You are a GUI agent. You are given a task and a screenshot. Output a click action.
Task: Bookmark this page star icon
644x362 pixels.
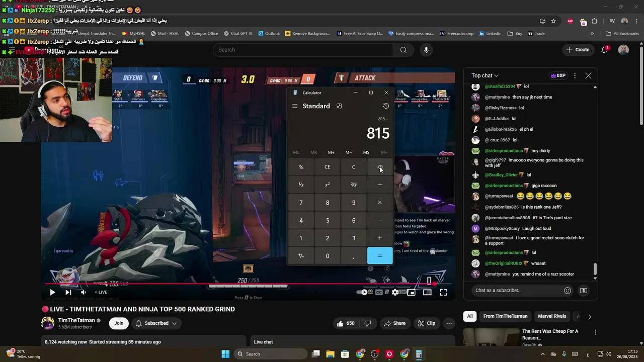pos(553,21)
